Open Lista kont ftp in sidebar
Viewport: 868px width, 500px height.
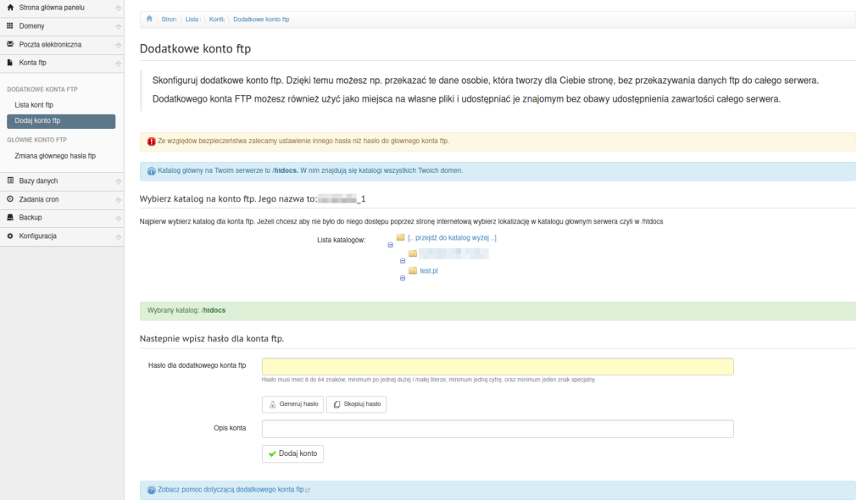point(34,104)
